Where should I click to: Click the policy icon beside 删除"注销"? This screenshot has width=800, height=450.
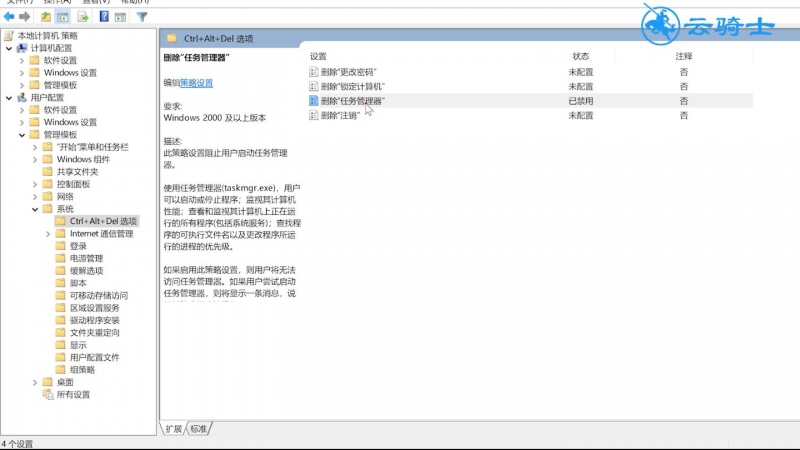click(313, 115)
